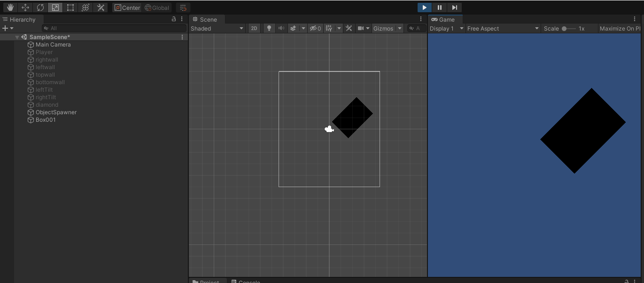Toggle scene audio on

pos(281,28)
